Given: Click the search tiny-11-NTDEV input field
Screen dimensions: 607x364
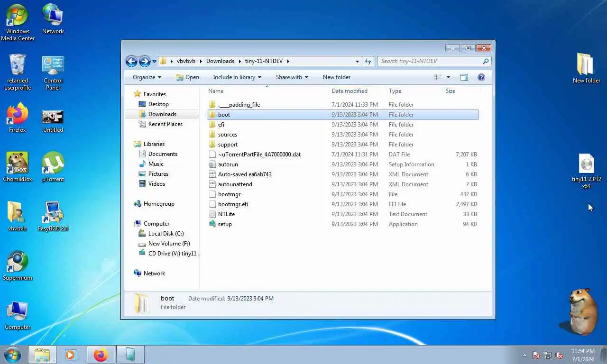Looking at the screenshot, I should point(434,61).
